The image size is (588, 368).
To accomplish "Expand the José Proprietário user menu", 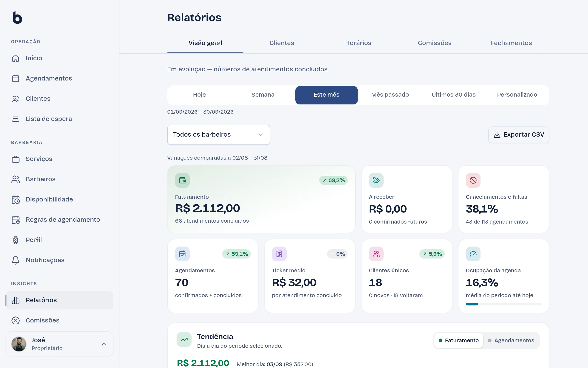I will (x=59, y=344).
